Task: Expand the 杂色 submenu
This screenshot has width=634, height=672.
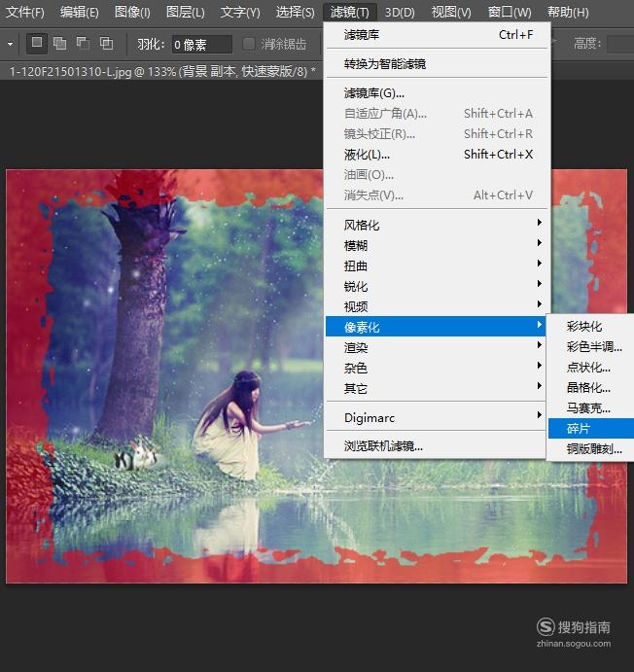Action: pos(437,369)
